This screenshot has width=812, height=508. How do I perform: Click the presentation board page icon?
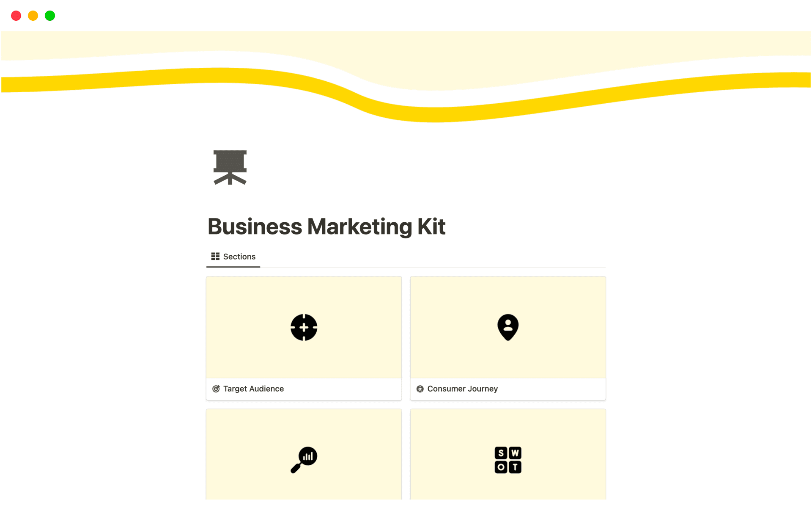[x=230, y=167]
